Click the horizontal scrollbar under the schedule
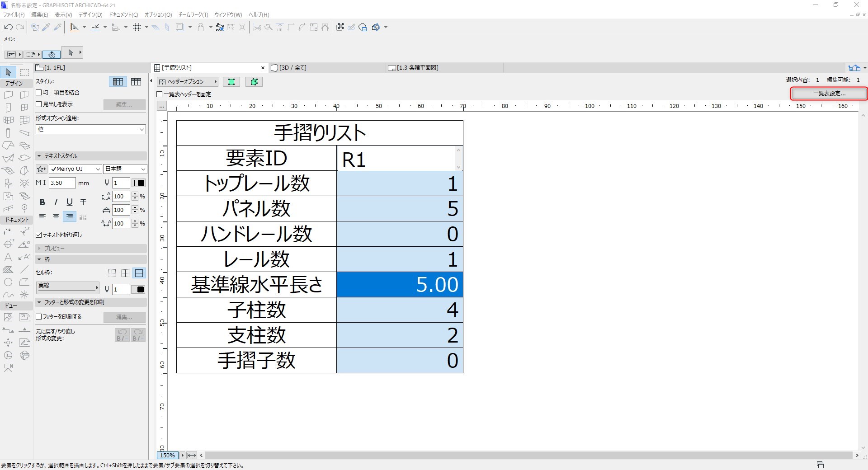The width and height of the screenshot is (868, 470). [x=529, y=456]
